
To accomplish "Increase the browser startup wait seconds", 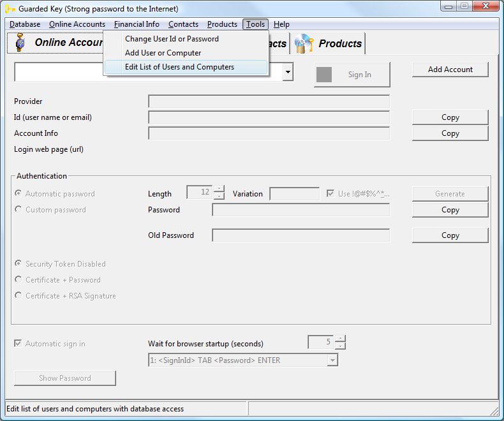I will pyautogui.click(x=340, y=339).
